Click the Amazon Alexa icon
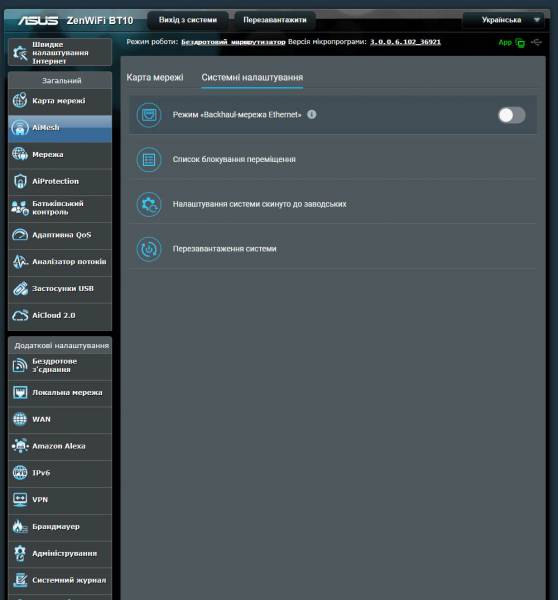 point(20,446)
